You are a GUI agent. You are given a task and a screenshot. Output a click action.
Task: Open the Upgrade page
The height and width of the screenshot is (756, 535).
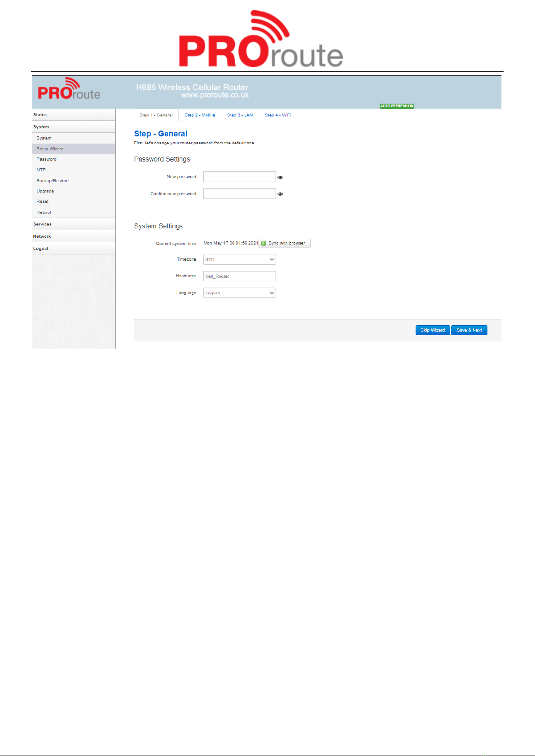coord(74,191)
